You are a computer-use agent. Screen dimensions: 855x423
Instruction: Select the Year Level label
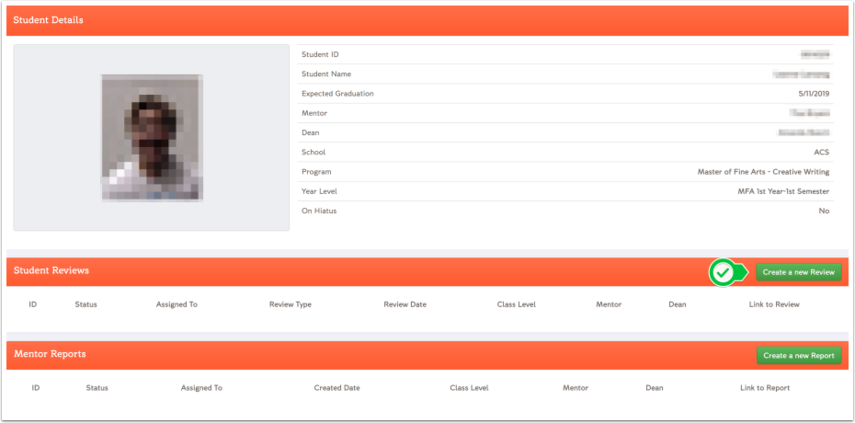320,191
